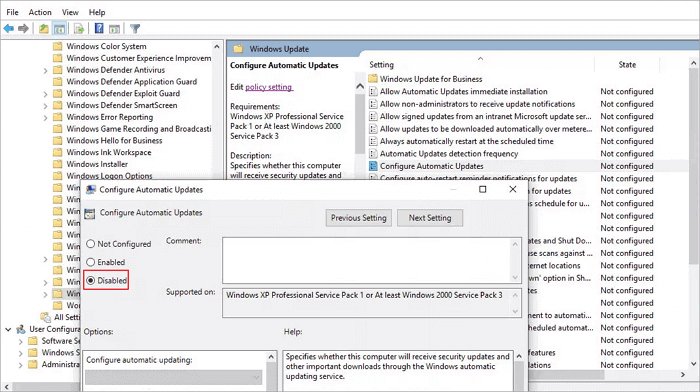The width and height of the screenshot is (700, 392).
Task: Click horizontal scrollbar right arrow in settings list
Action: point(683,375)
